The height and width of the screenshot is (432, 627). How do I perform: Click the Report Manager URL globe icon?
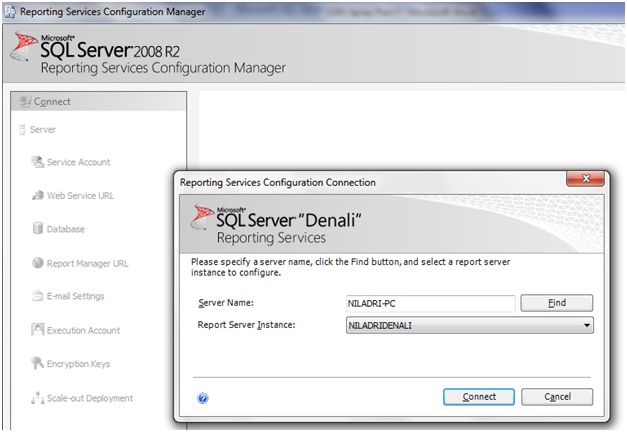click(38, 263)
